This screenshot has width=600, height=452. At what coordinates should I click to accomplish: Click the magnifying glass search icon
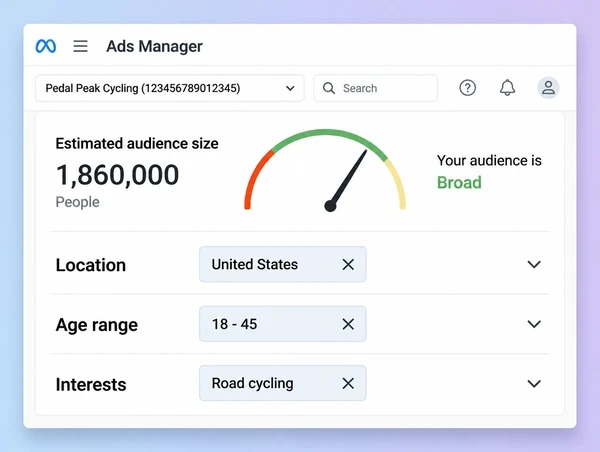tap(329, 88)
